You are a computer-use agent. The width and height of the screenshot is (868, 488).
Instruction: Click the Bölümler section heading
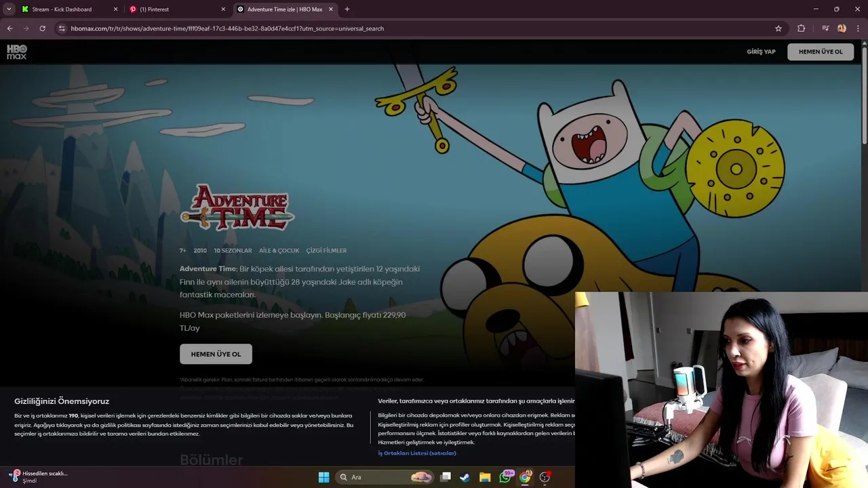[x=211, y=460]
